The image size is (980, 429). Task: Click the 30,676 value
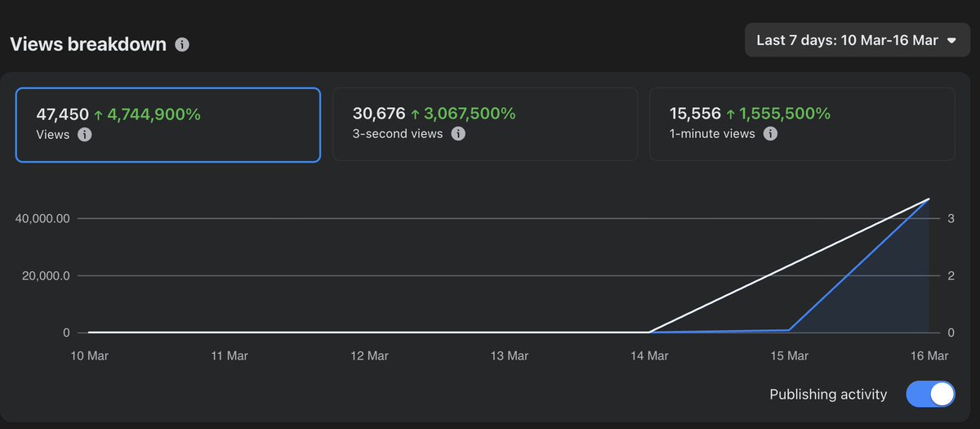click(379, 114)
